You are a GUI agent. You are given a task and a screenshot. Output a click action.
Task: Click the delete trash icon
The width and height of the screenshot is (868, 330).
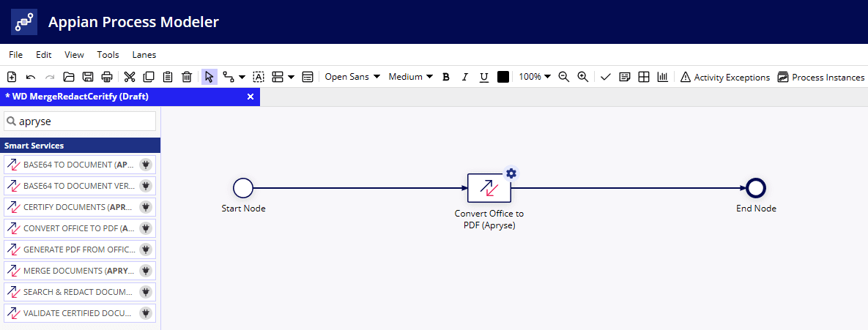pos(187,77)
